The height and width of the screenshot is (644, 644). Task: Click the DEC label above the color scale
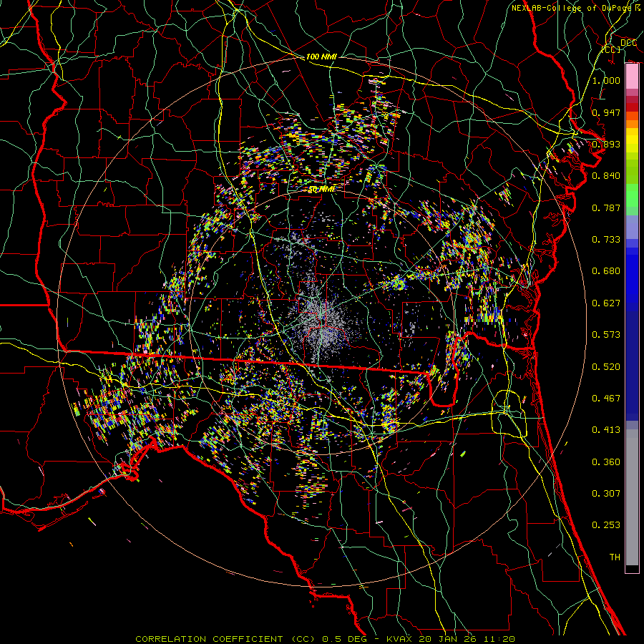point(628,43)
